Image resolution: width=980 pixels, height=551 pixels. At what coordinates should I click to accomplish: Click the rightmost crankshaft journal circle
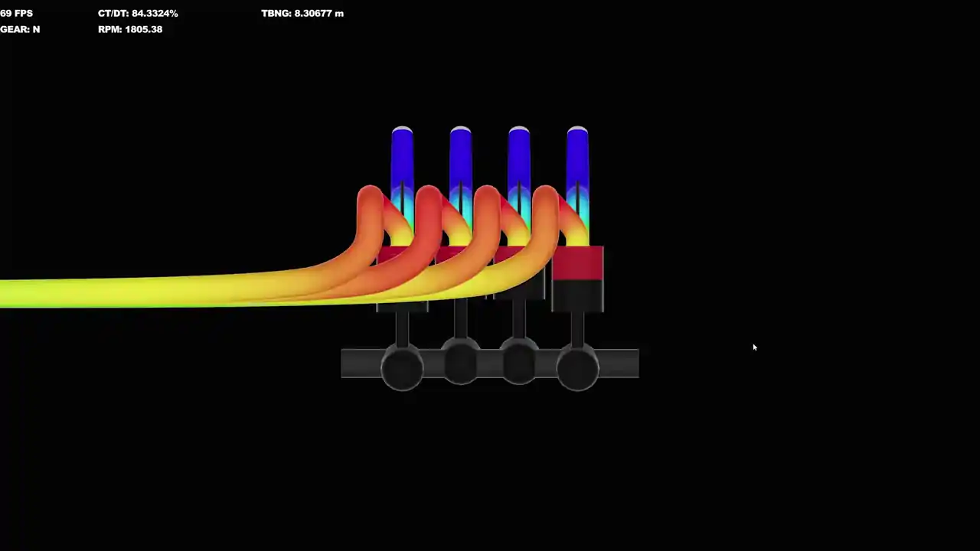coord(577,368)
